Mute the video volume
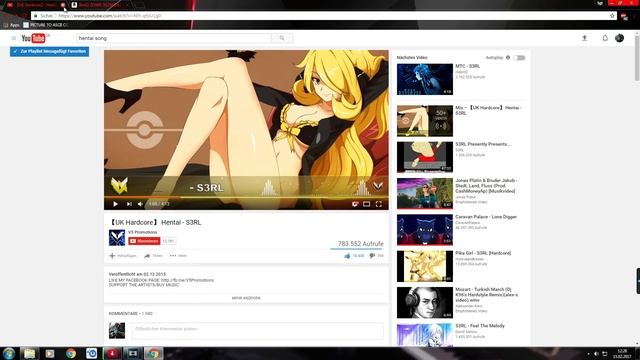This screenshot has height=360, width=640. pos(140,204)
